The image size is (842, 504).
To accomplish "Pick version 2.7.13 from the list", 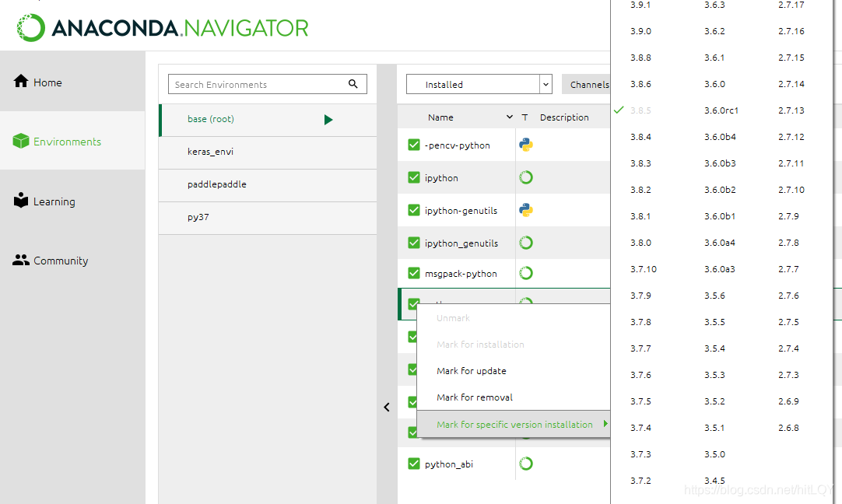I will pyautogui.click(x=791, y=110).
